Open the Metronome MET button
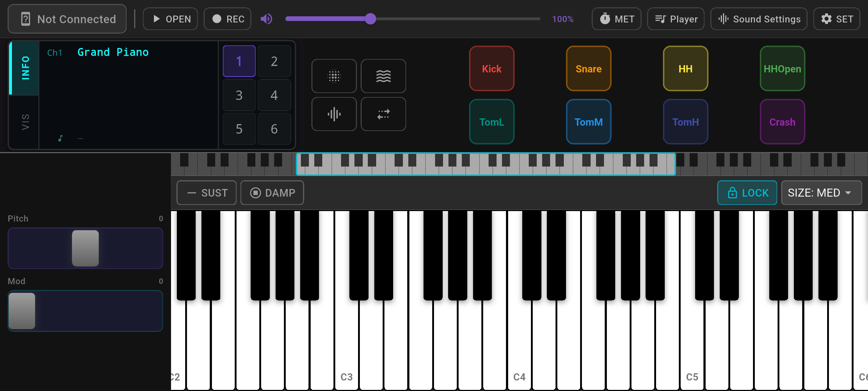This screenshot has width=868, height=391. coord(616,19)
